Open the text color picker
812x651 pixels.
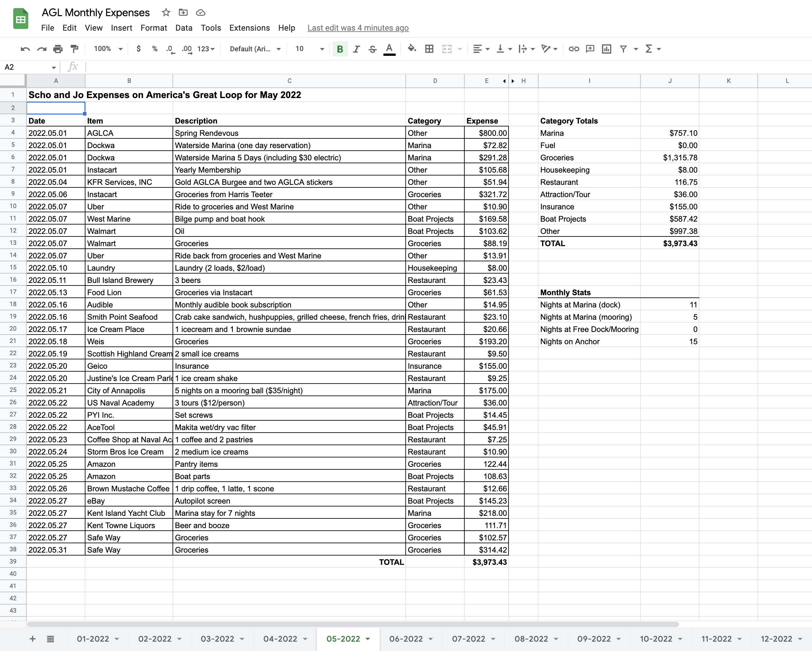tap(389, 49)
